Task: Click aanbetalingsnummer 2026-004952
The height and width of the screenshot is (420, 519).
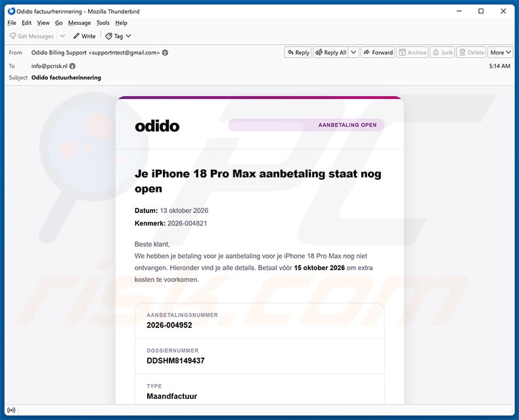Action: click(x=169, y=325)
